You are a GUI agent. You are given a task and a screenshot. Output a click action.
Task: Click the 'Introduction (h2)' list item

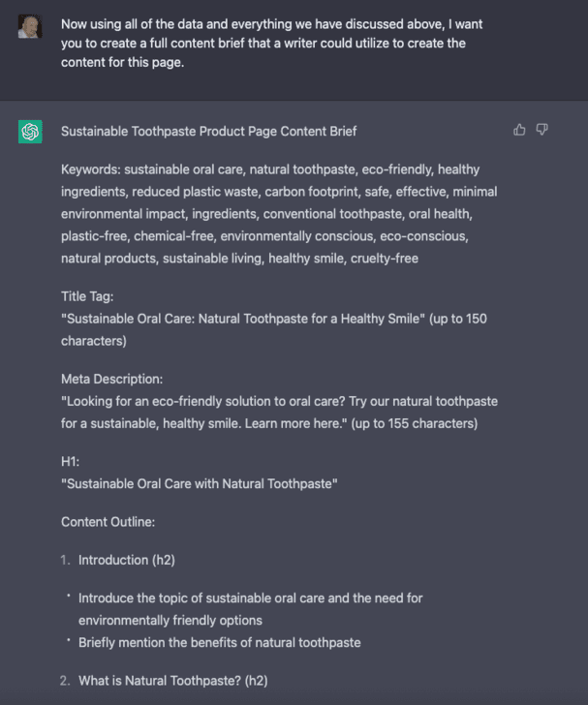coord(127,560)
